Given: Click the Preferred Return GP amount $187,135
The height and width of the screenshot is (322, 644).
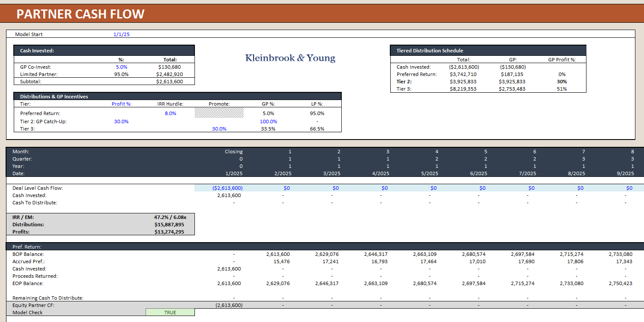Looking at the screenshot, I should [x=513, y=74].
